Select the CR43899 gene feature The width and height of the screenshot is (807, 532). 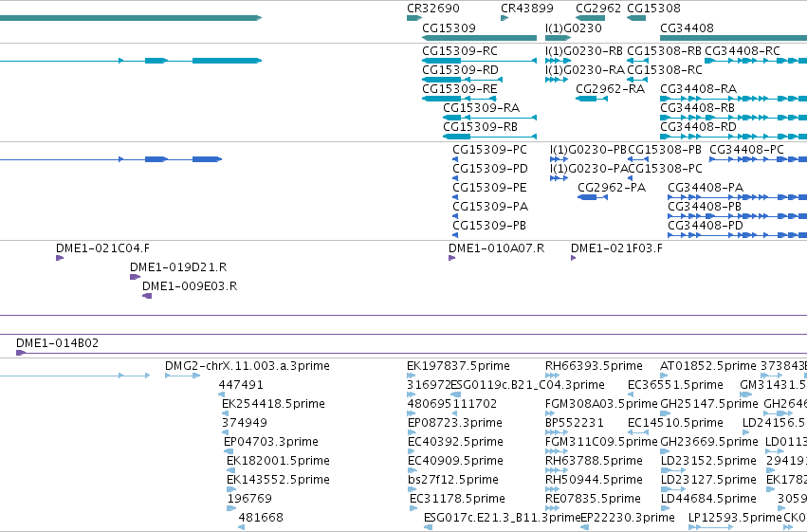click(x=504, y=18)
